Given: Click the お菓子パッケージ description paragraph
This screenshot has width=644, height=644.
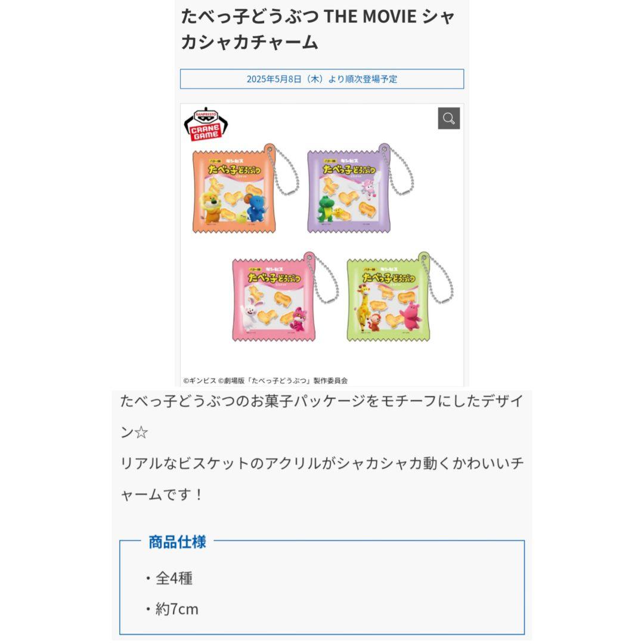Looking at the screenshot, I should coord(322,448).
